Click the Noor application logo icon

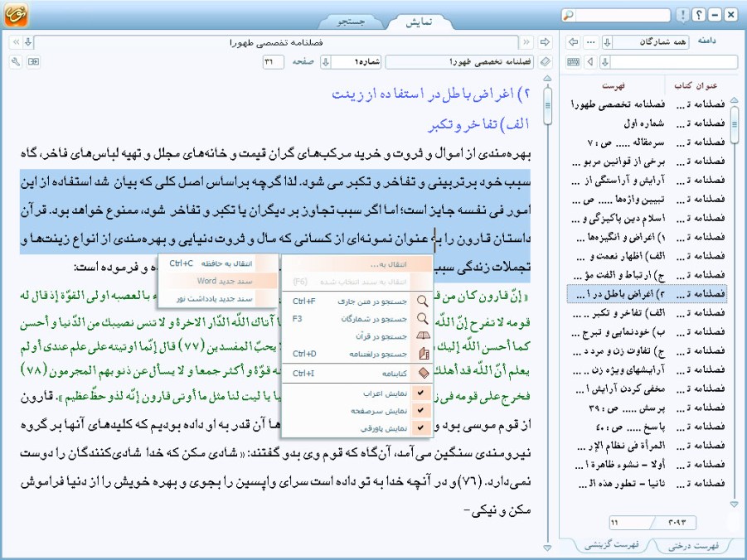point(16,14)
